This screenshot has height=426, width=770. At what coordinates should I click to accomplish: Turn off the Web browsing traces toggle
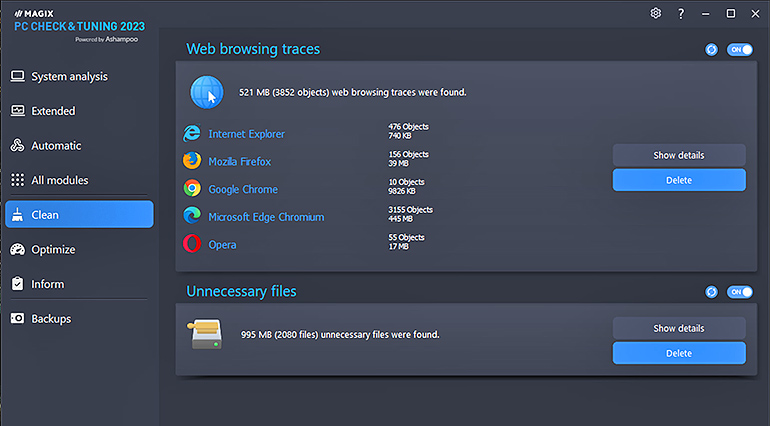point(740,50)
